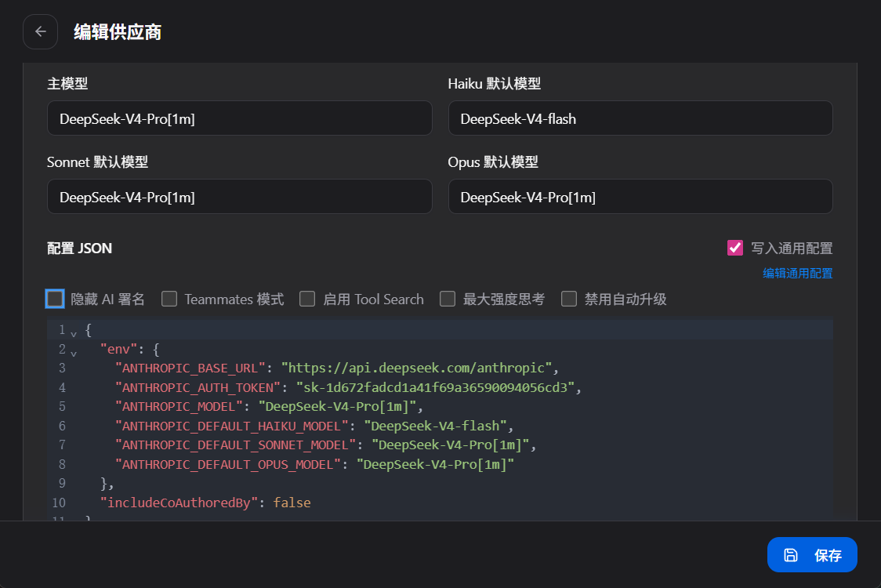Click the 编辑供应商 page title
The height and width of the screenshot is (588, 881).
(118, 32)
